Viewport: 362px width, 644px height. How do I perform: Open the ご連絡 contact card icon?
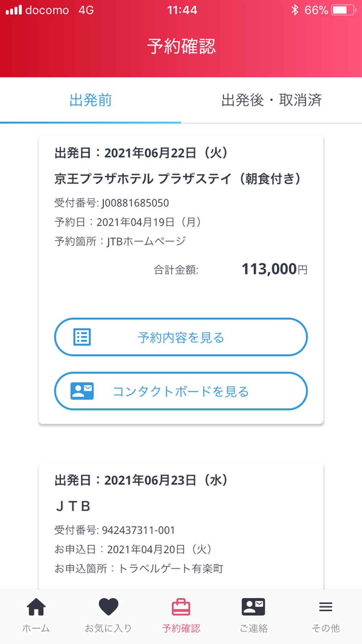click(253, 607)
